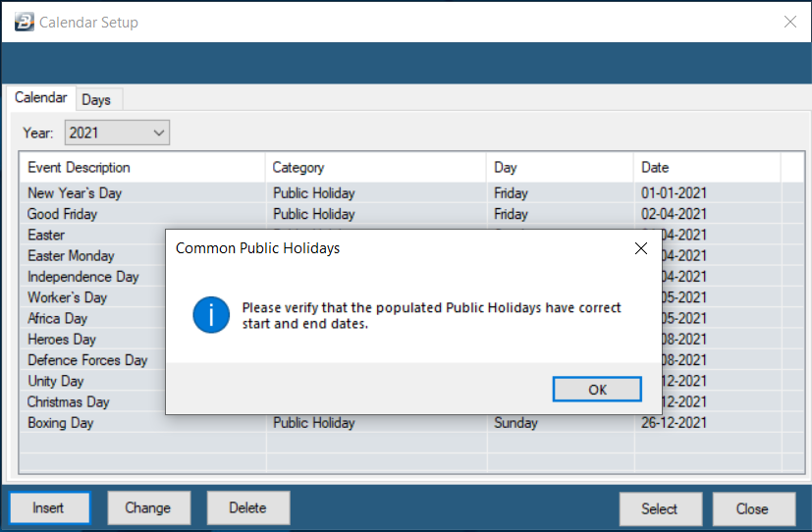Click the Delete button
The height and width of the screenshot is (532, 812).
point(248,507)
